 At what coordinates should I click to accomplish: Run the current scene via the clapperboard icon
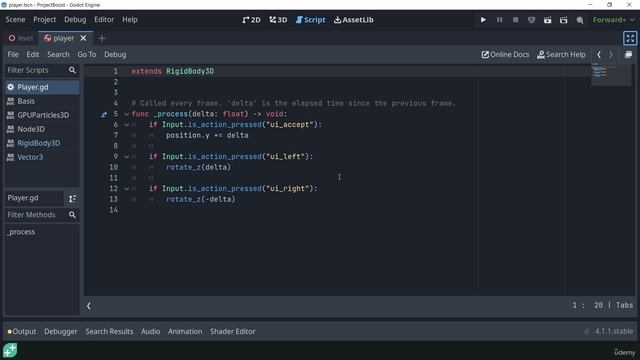547,20
